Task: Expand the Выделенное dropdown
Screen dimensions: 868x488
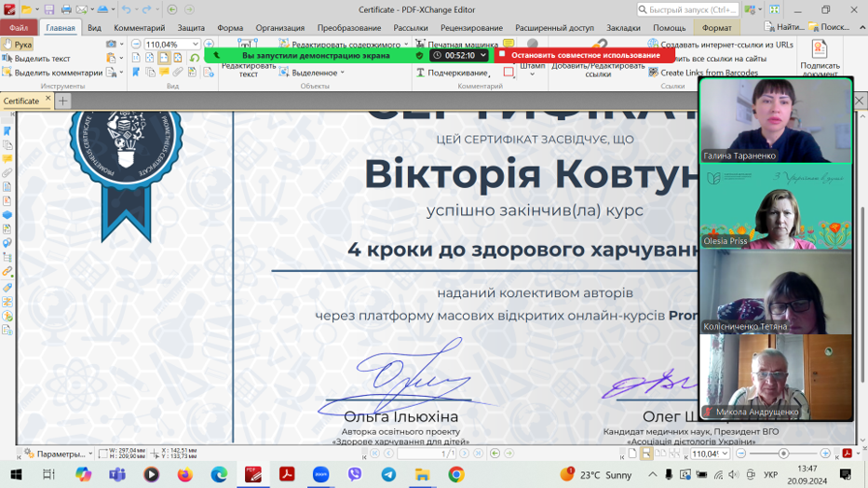Action: 318,73
